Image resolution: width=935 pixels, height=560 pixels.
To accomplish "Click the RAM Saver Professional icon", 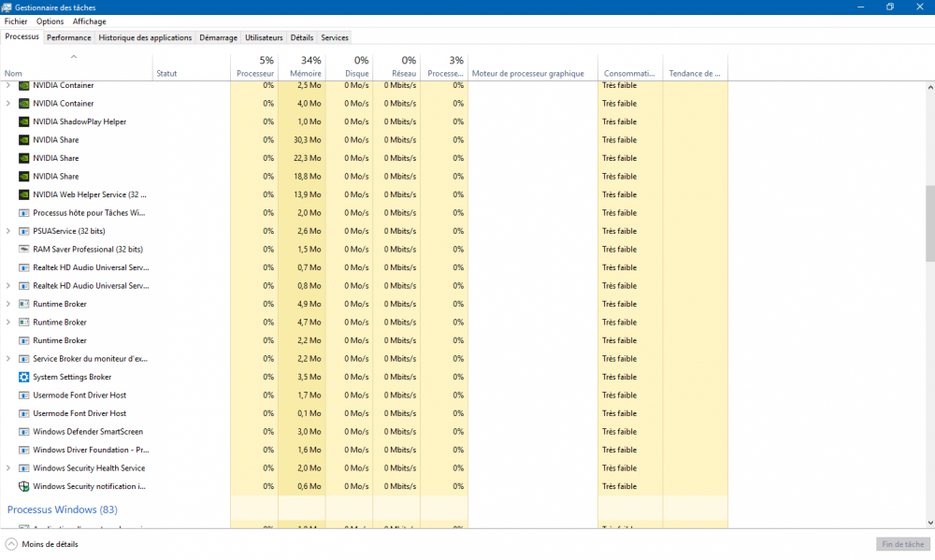I will [24, 250].
